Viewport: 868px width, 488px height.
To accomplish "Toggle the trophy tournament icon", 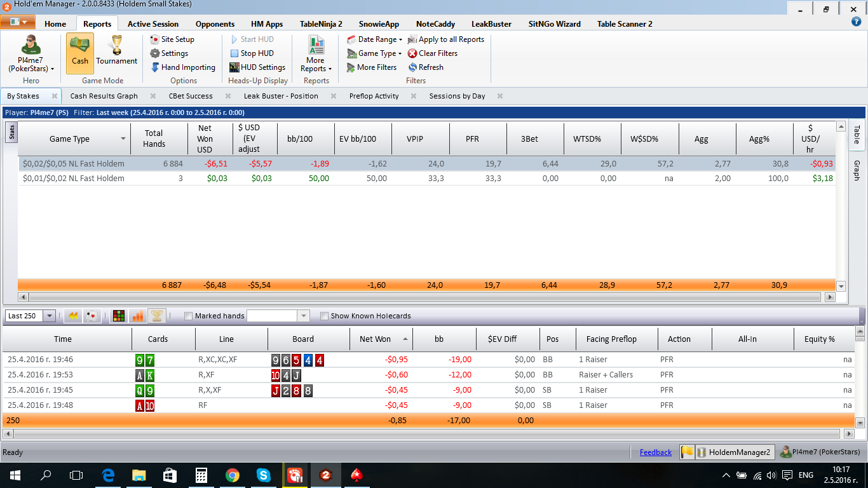I will coord(156,316).
